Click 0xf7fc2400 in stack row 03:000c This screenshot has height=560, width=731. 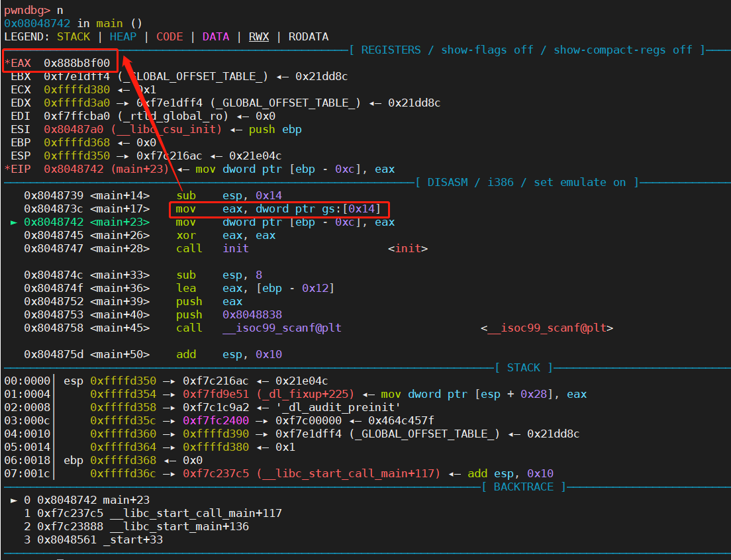tap(216, 421)
